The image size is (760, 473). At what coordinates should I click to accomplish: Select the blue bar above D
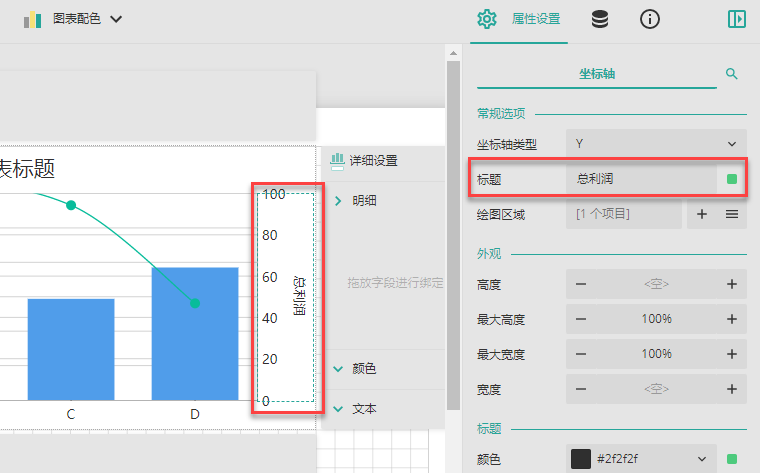(x=195, y=334)
